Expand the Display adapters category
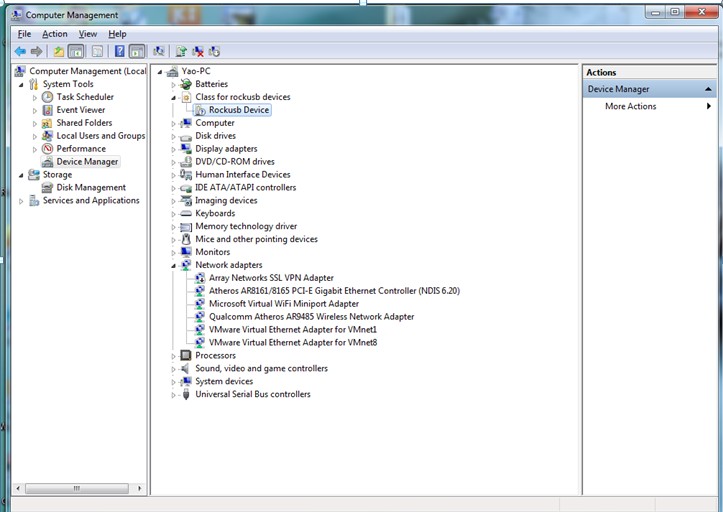723x512 pixels. 174,149
